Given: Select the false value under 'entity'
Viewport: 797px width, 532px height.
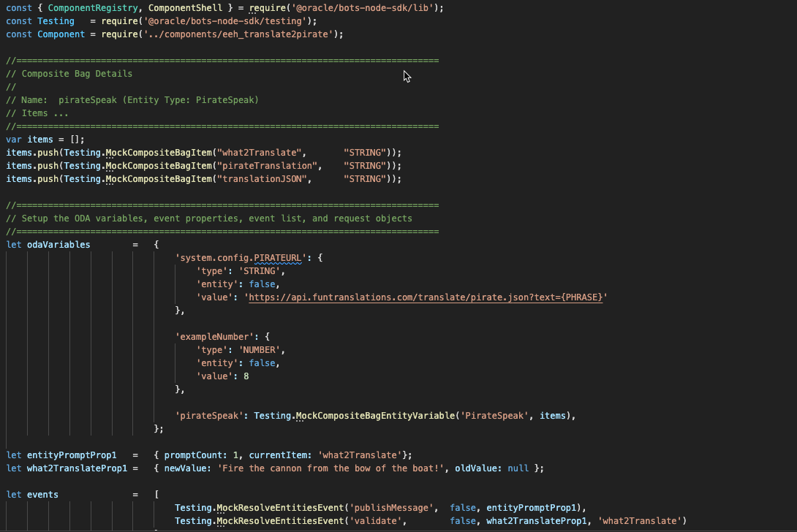Looking at the screenshot, I should [262, 284].
